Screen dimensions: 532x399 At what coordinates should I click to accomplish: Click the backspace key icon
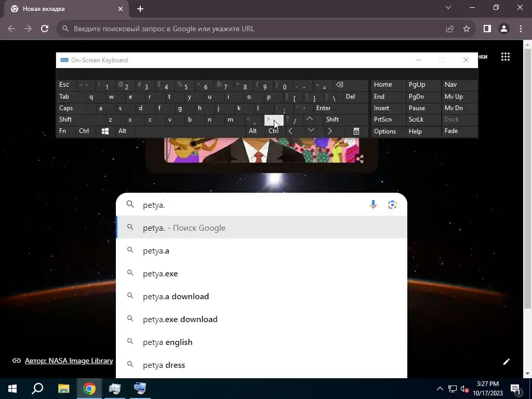351,85
